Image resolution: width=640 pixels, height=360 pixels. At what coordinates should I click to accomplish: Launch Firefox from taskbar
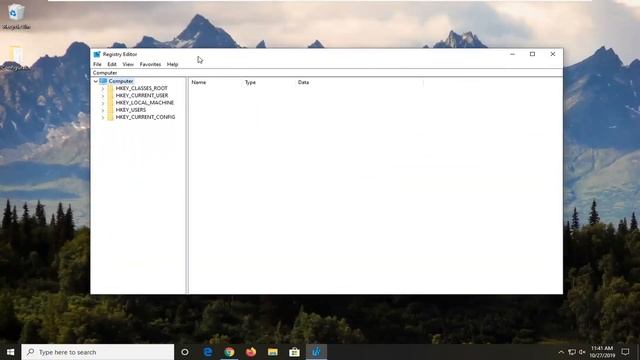pos(251,352)
